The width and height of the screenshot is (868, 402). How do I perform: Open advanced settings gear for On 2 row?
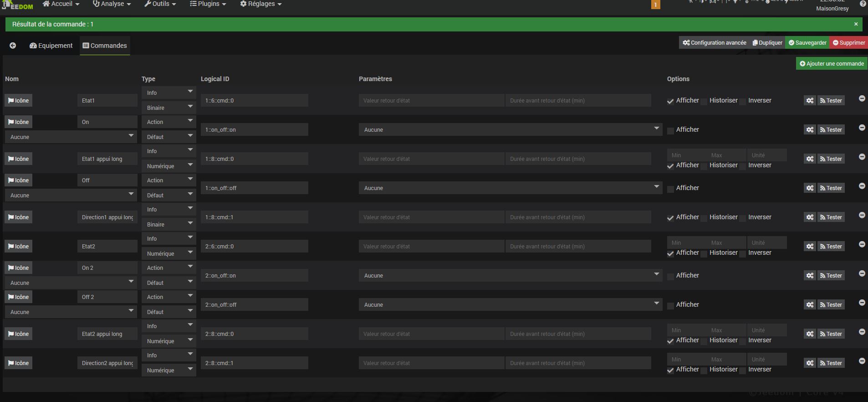(810, 276)
